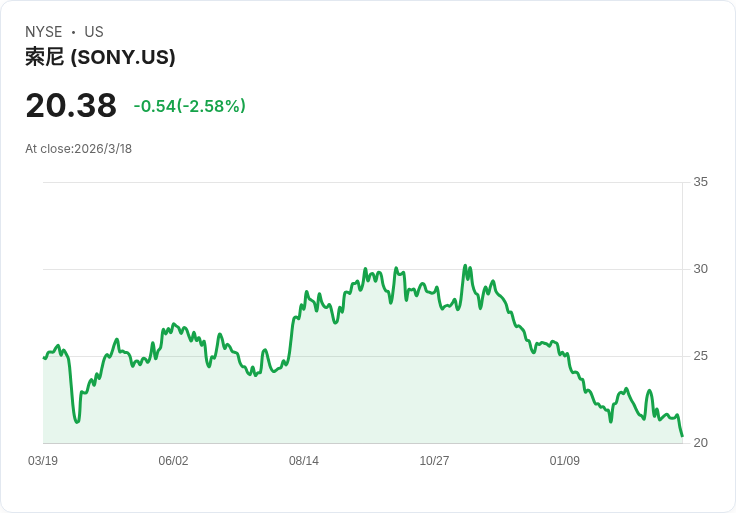Image resolution: width=736 pixels, height=513 pixels.
Task: Select the 20 y-axis price label
Action: [700, 443]
